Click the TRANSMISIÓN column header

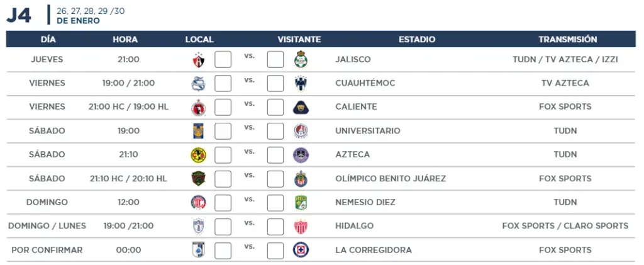(568, 40)
